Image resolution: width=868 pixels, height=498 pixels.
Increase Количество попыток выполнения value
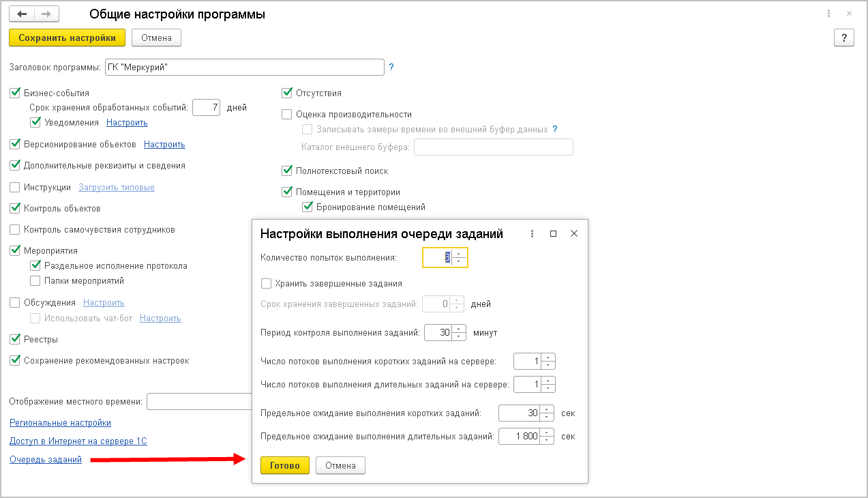(459, 253)
